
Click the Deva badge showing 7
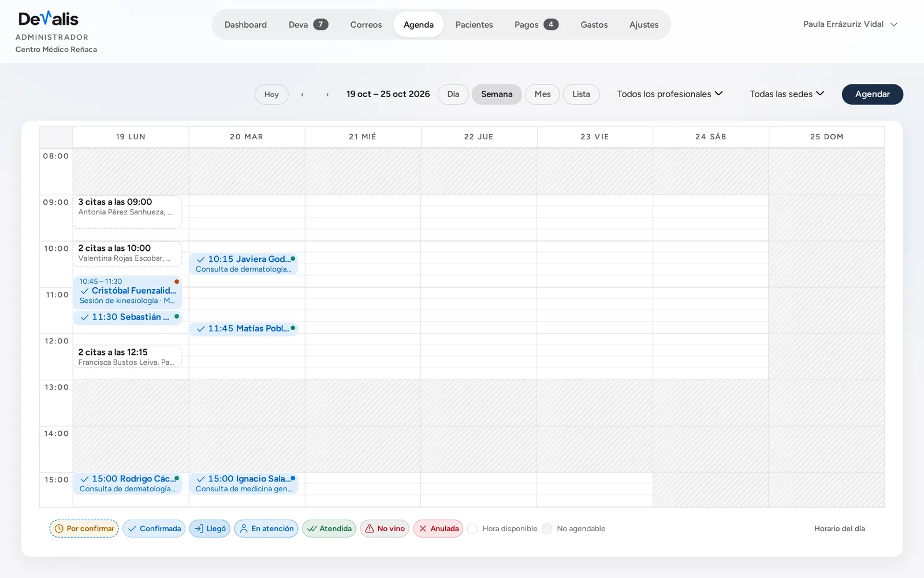[x=321, y=24]
